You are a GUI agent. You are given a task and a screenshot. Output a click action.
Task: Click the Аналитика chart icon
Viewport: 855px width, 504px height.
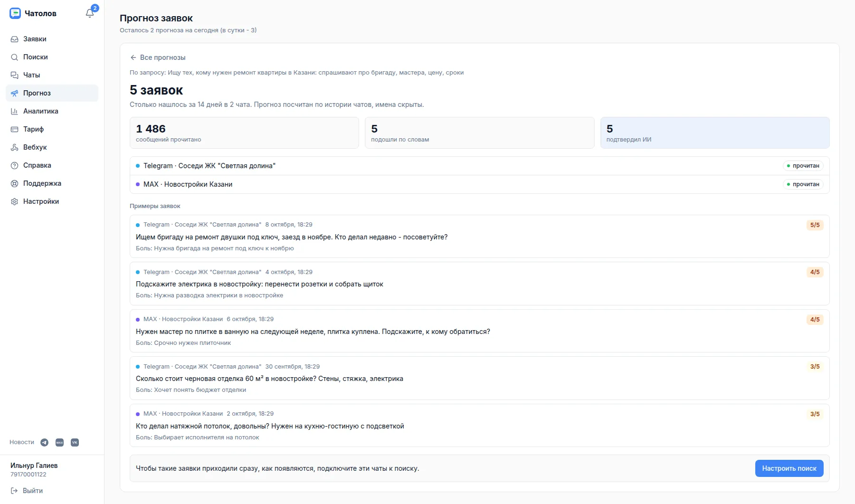point(15,111)
